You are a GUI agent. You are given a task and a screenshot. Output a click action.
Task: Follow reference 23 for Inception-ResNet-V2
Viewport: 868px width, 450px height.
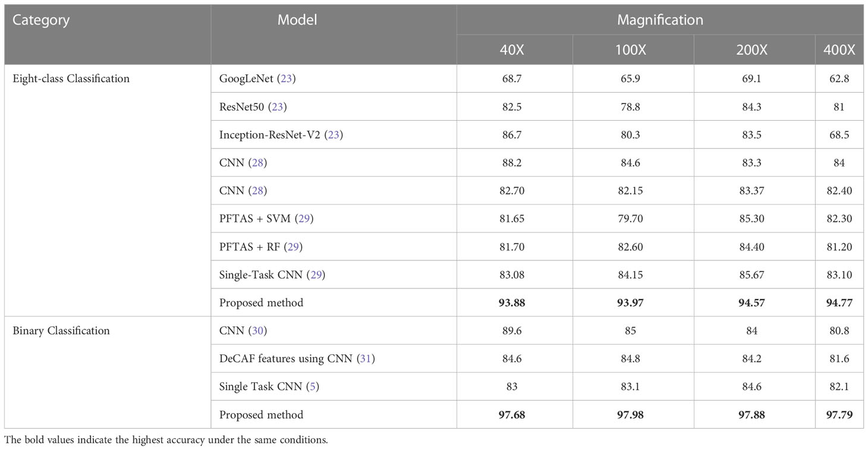[335, 134]
